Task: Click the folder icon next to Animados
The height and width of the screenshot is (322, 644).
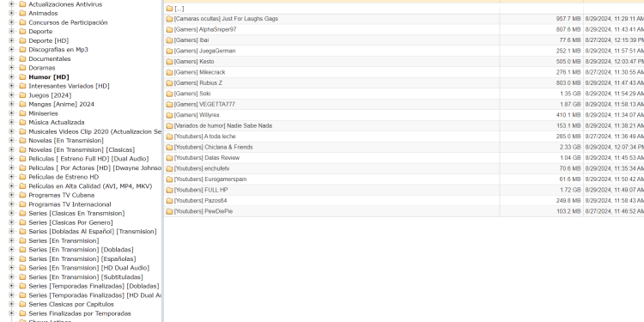Action: click(x=22, y=13)
